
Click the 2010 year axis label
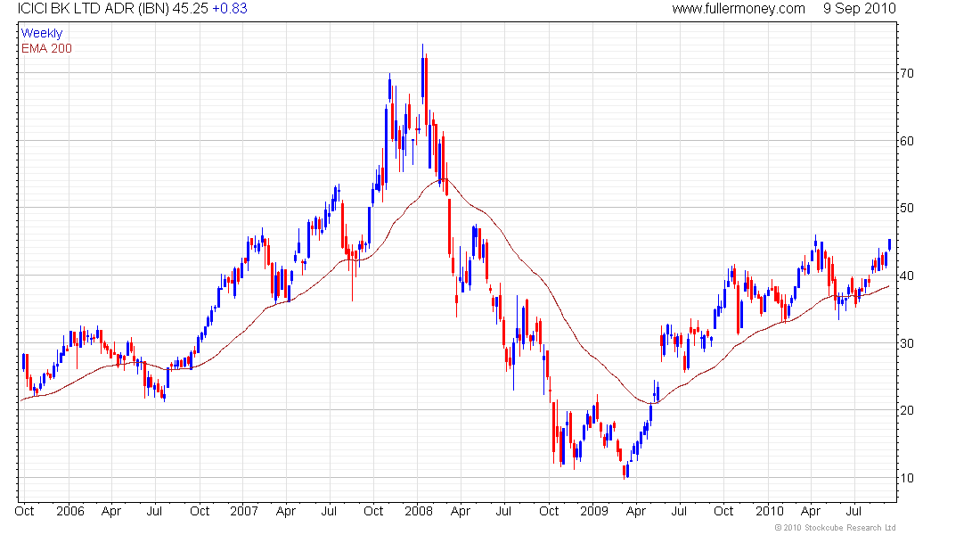[770, 511]
